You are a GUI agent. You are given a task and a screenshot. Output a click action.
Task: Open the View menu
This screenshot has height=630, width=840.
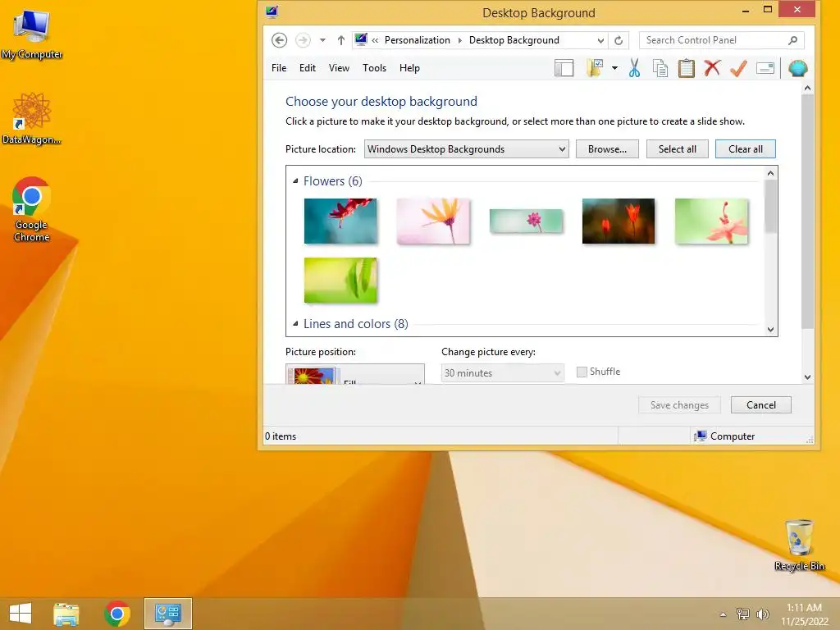pyautogui.click(x=339, y=68)
